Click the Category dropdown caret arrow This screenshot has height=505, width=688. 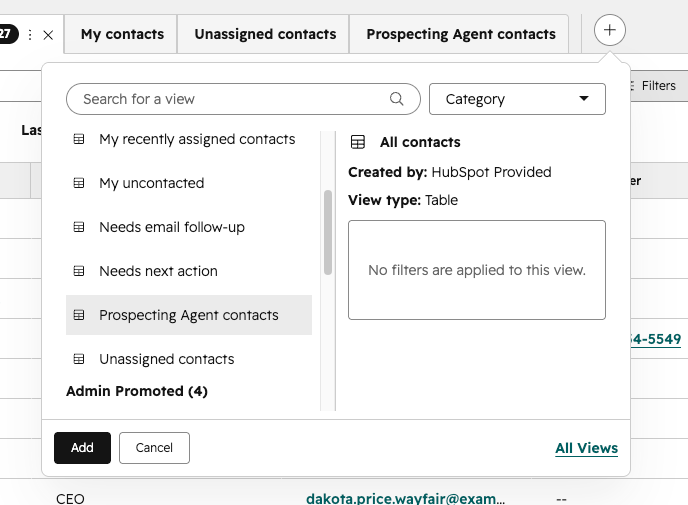point(584,98)
